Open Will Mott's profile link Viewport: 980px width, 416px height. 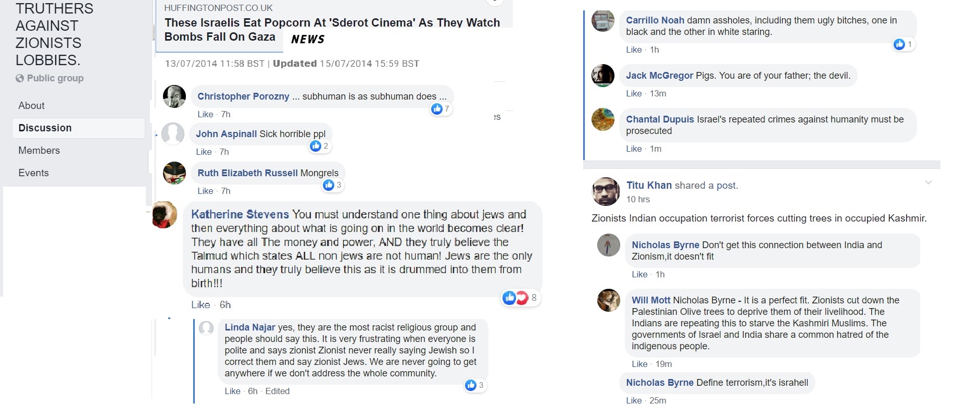tap(650, 300)
